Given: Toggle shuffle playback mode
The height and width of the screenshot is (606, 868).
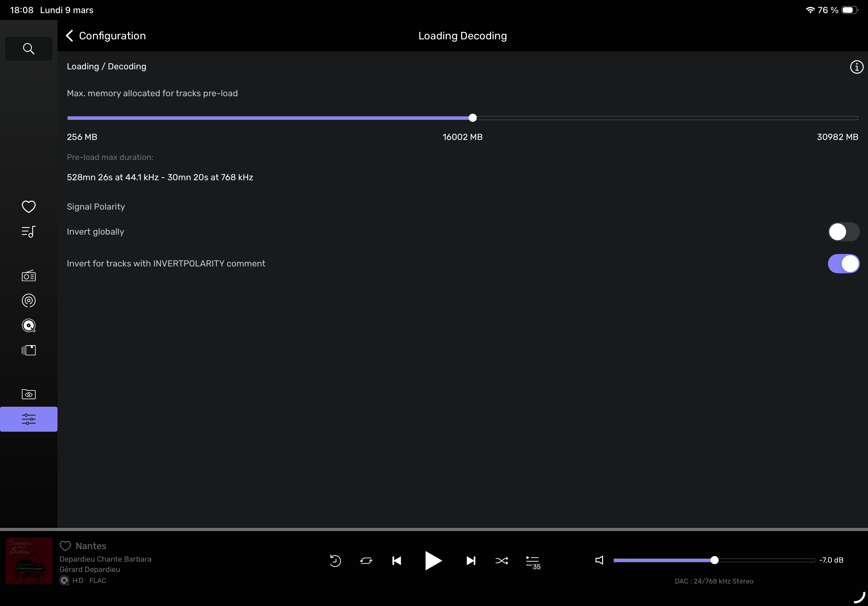Looking at the screenshot, I should tap(502, 561).
